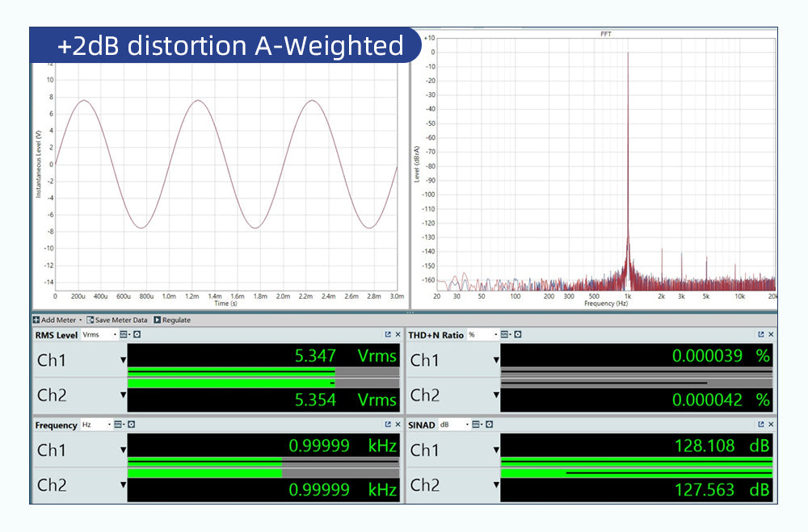Pop out the THD+N Ratio meter
This screenshot has height=532, width=808.
(x=761, y=334)
